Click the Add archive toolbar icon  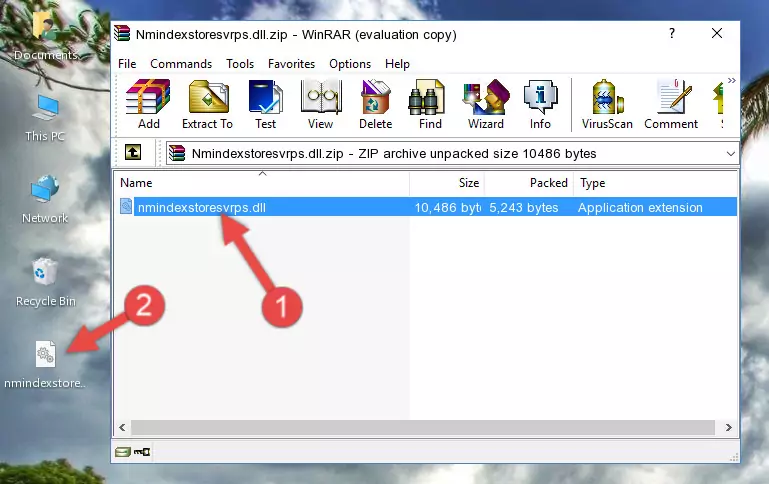pyautogui.click(x=148, y=104)
